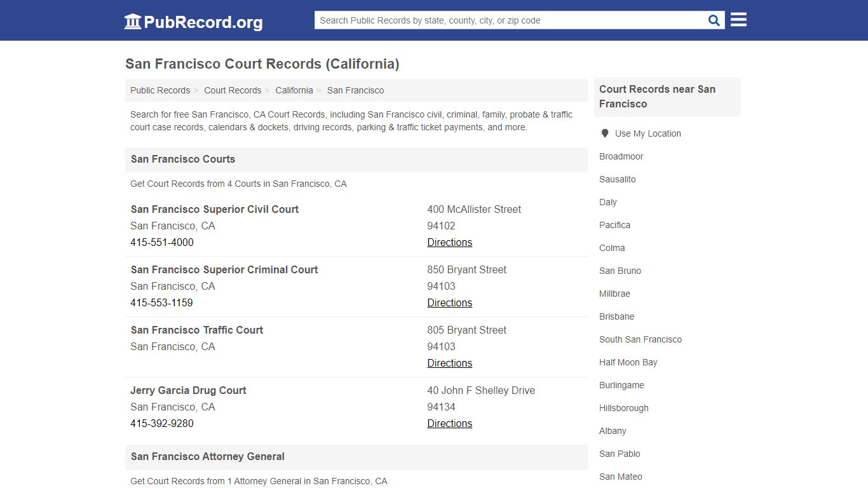The width and height of the screenshot is (868, 488).
Task: Click 'Get Court Records from 4 Courts' text
Action: (238, 184)
